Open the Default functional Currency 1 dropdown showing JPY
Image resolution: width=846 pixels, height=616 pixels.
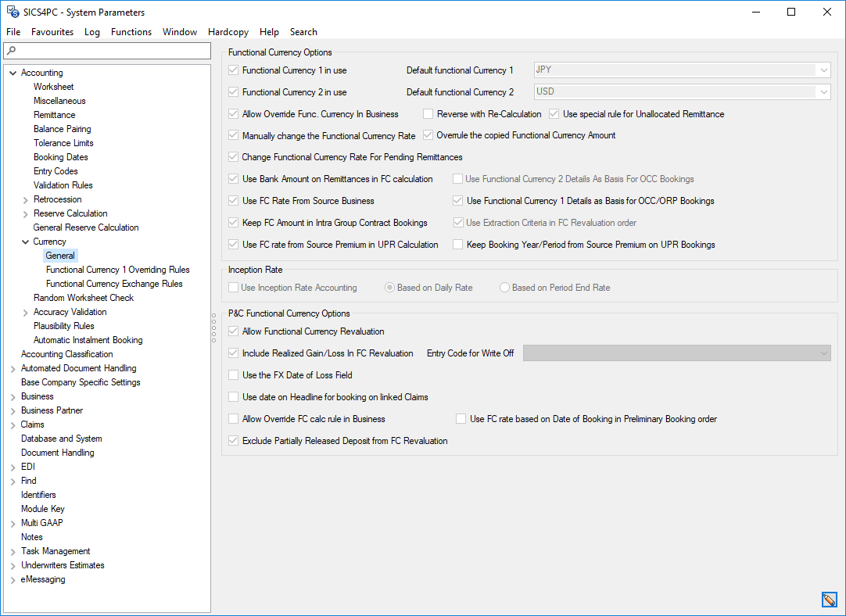[823, 70]
